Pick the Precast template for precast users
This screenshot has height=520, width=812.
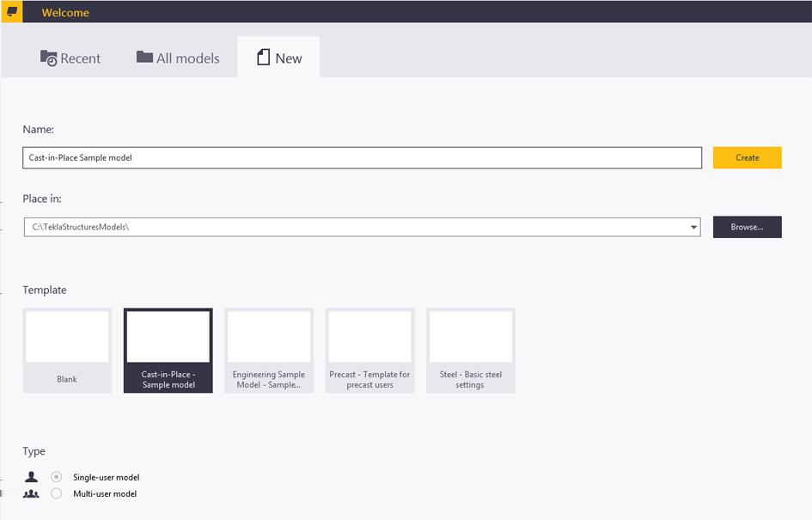tap(369, 351)
